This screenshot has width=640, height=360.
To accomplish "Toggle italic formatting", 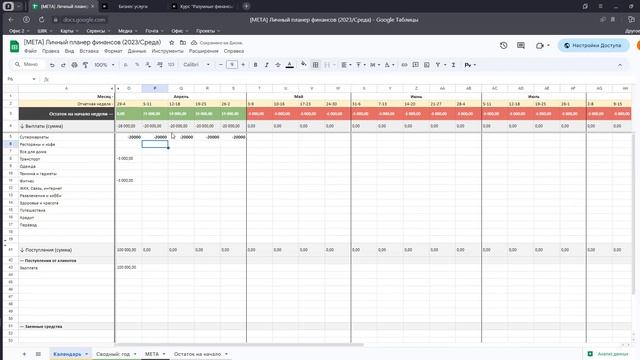I will (x=267, y=65).
